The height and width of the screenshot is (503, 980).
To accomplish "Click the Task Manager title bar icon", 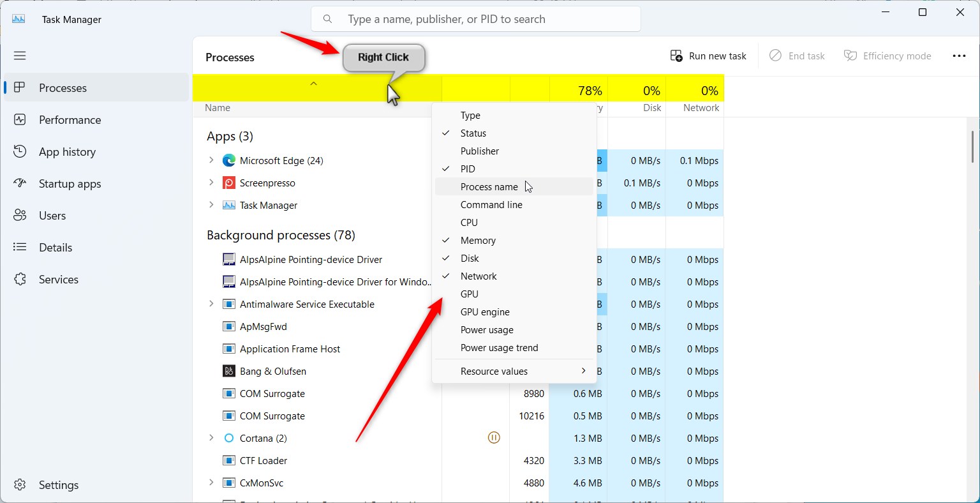I will 19,19.
